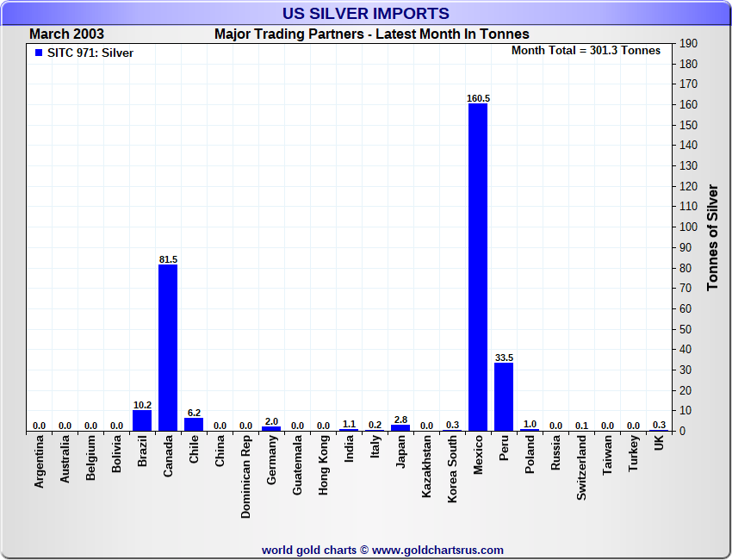Select the 33.5 value label above Peru
Viewport: 732px width, 560px height.
(504, 358)
